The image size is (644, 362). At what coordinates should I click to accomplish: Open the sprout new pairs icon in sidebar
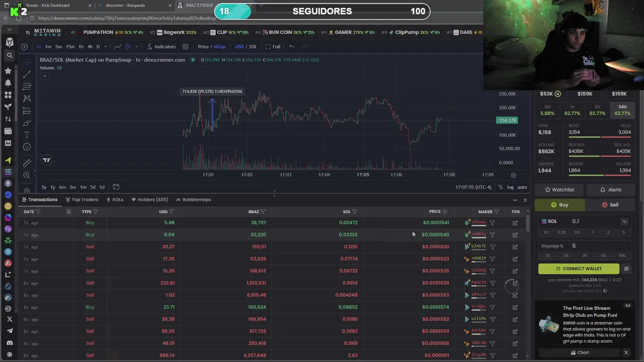point(8,107)
